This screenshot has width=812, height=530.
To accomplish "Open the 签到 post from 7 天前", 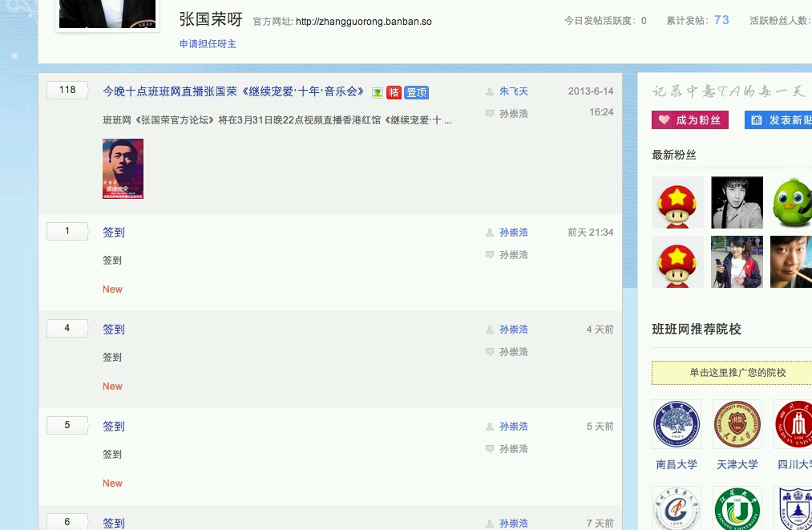I will point(113,523).
